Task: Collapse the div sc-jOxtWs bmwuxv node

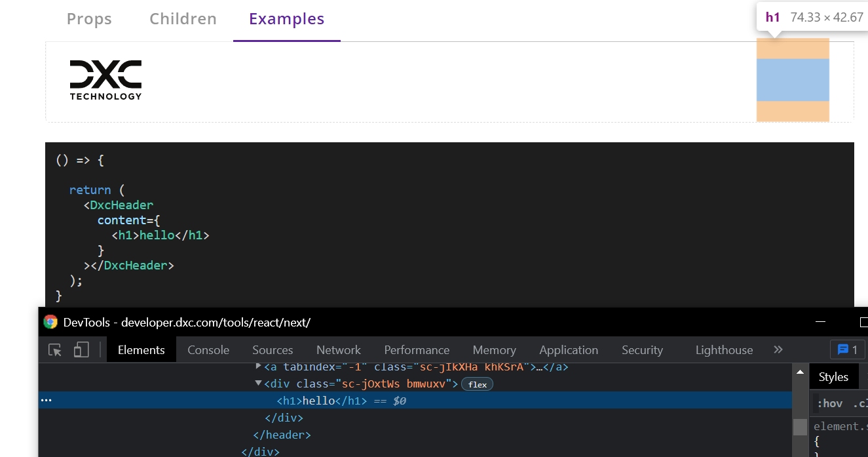Action: [258, 383]
